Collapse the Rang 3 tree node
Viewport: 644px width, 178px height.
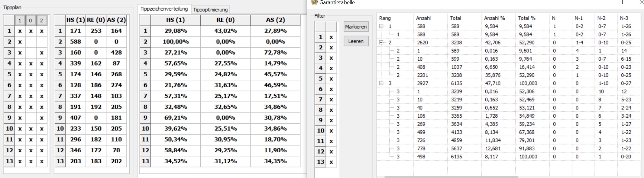(381, 83)
